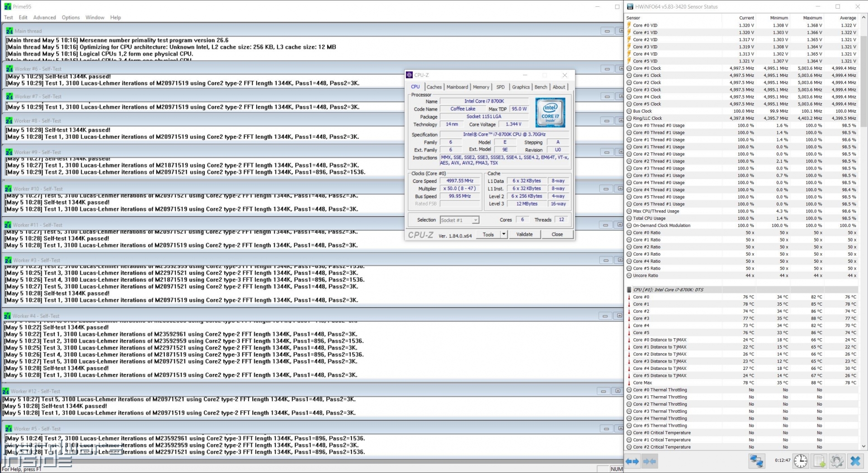The height and width of the screenshot is (473, 868).
Task: Click the Core #0 temperature thermometer icon
Action: [x=629, y=297]
